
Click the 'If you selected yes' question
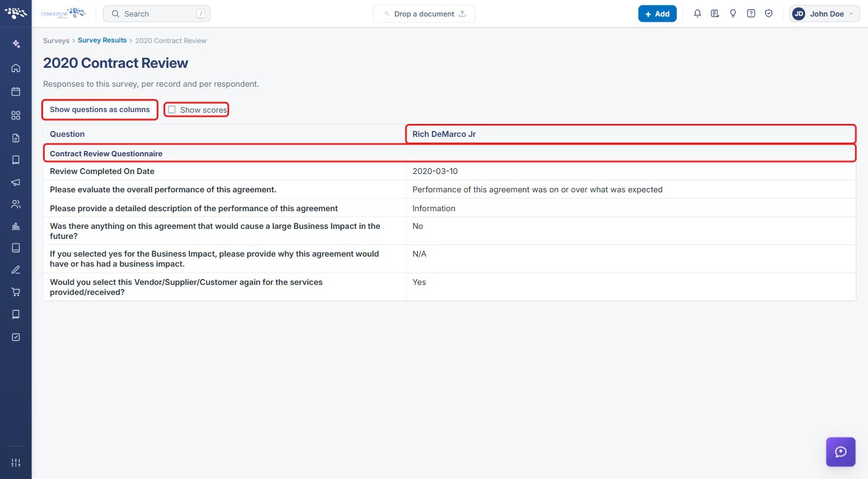pyautogui.click(x=214, y=259)
